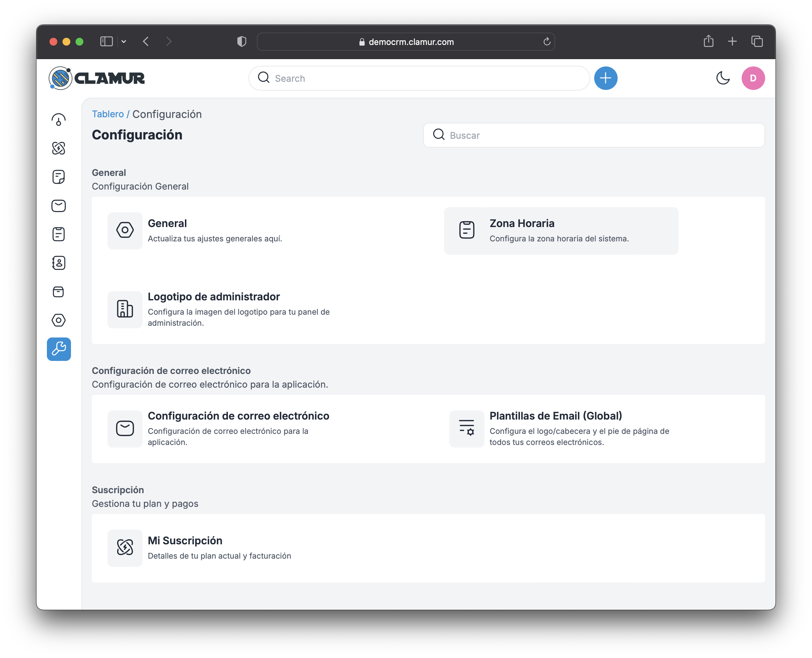Select the active wrench tools sidebar icon
Screen dimensions: 812x658
pos(59,349)
